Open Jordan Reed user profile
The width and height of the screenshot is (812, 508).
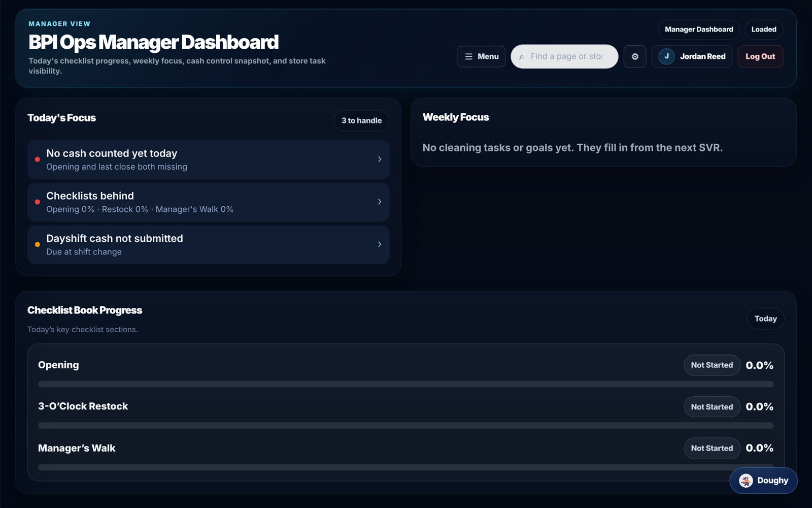tap(692, 56)
